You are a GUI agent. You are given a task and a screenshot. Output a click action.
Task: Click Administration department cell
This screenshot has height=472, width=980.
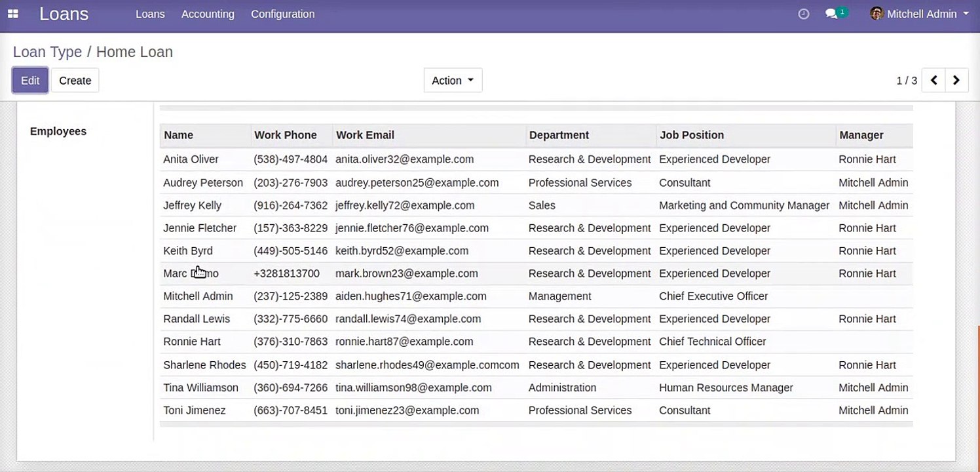(x=563, y=387)
